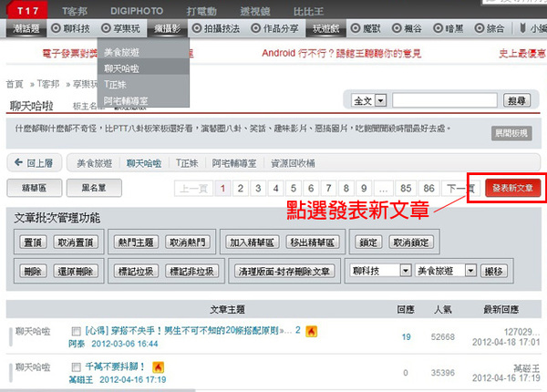Click the 加入精華區 button
The width and height of the screenshot is (547, 392).
252,242
